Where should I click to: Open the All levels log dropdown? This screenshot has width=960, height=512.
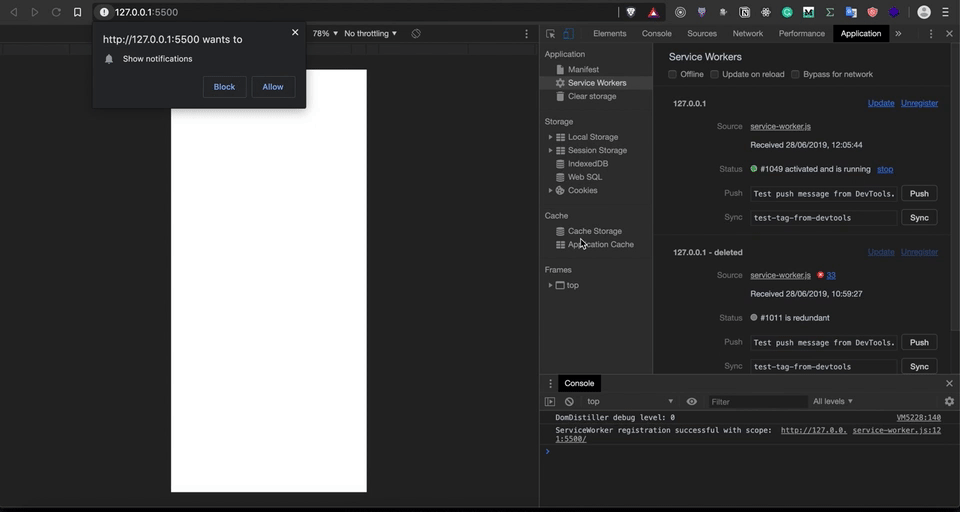tap(833, 402)
